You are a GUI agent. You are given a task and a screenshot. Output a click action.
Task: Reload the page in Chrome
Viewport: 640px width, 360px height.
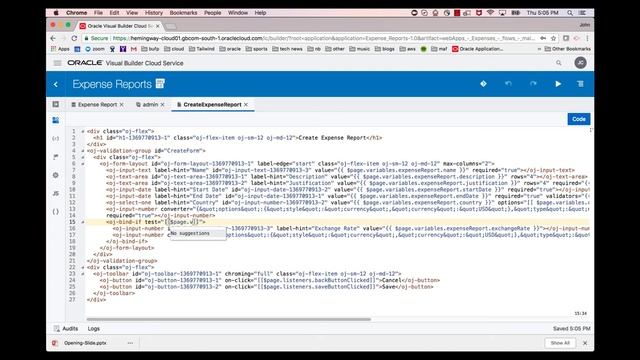point(74,38)
